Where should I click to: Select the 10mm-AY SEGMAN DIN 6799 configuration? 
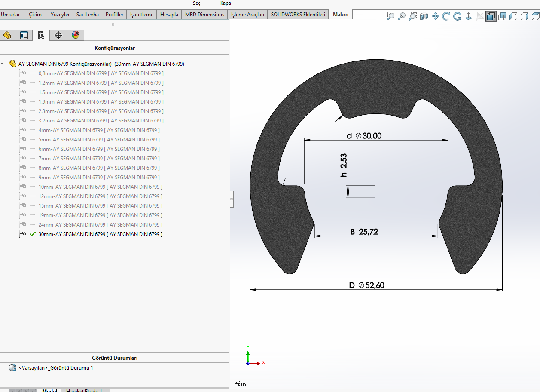click(101, 187)
